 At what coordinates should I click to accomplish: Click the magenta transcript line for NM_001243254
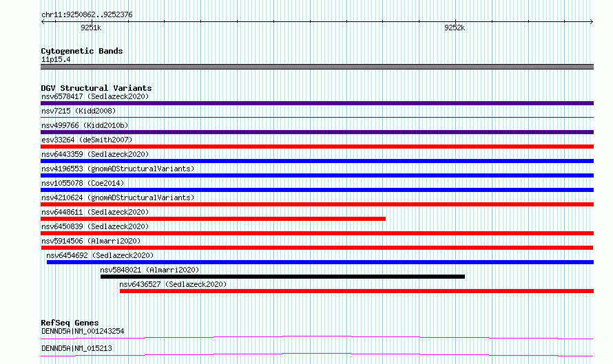pos(317,337)
